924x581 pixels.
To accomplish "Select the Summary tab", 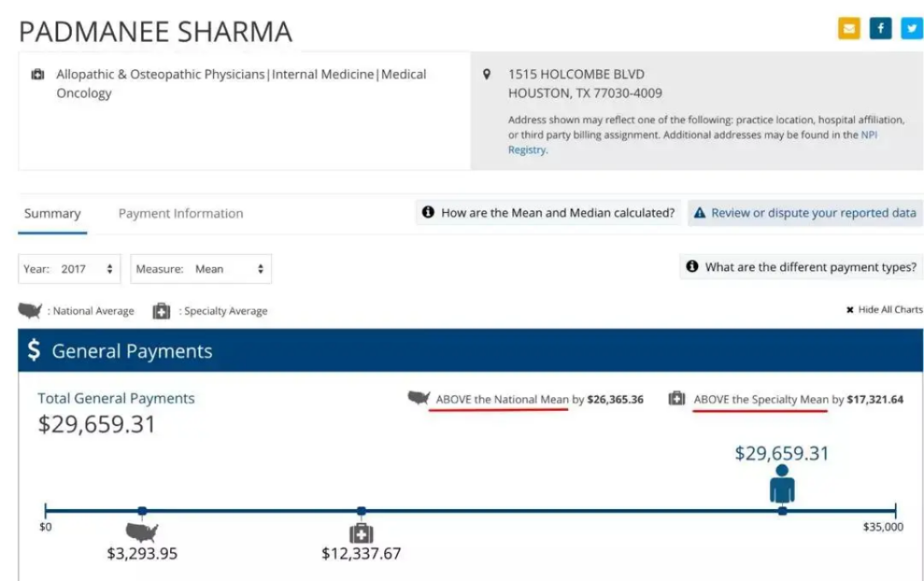I will pos(52,213).
